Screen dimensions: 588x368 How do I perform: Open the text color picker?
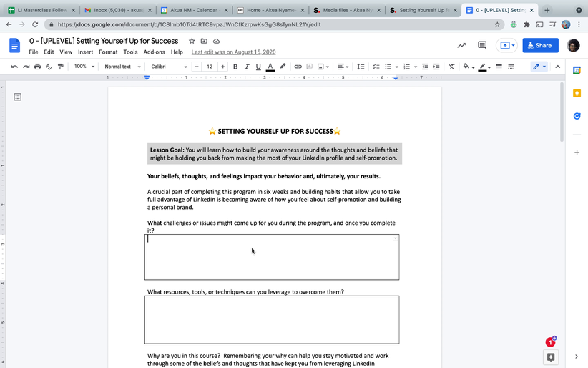(x=270, y=67)
